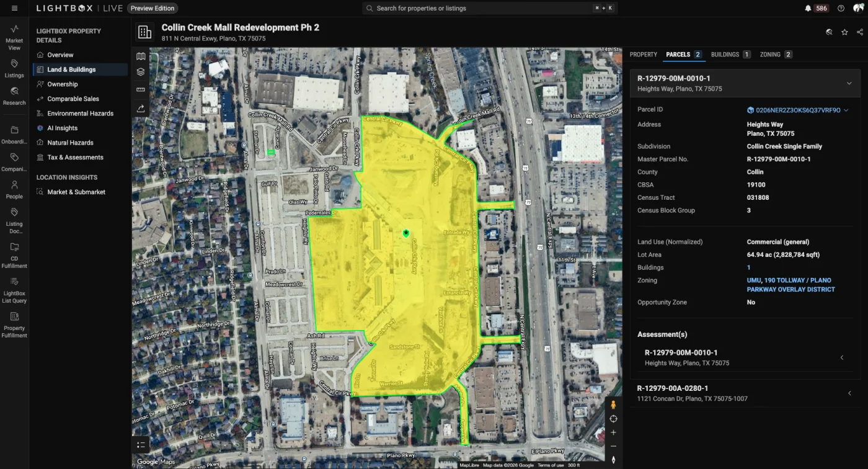The height and width of the screenshot is (469, 868).
Task: Expand the R-12979-00M-0010-1 assessment row chevron
Action: pos(842,357)
